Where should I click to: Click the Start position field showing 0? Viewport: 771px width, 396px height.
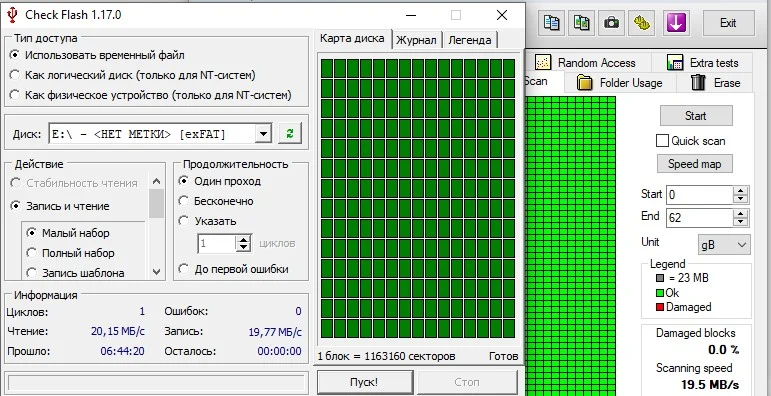(699, 195)
